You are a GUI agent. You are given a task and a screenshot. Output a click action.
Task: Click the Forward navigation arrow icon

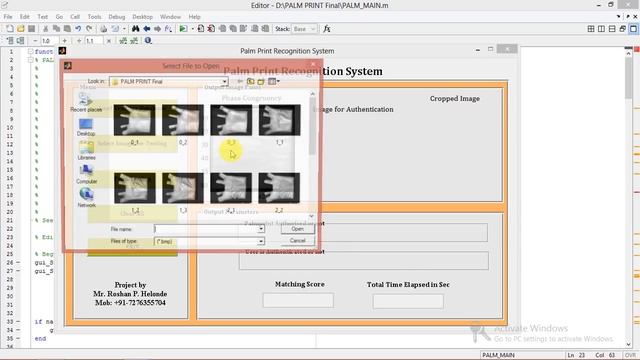point(157,29)
